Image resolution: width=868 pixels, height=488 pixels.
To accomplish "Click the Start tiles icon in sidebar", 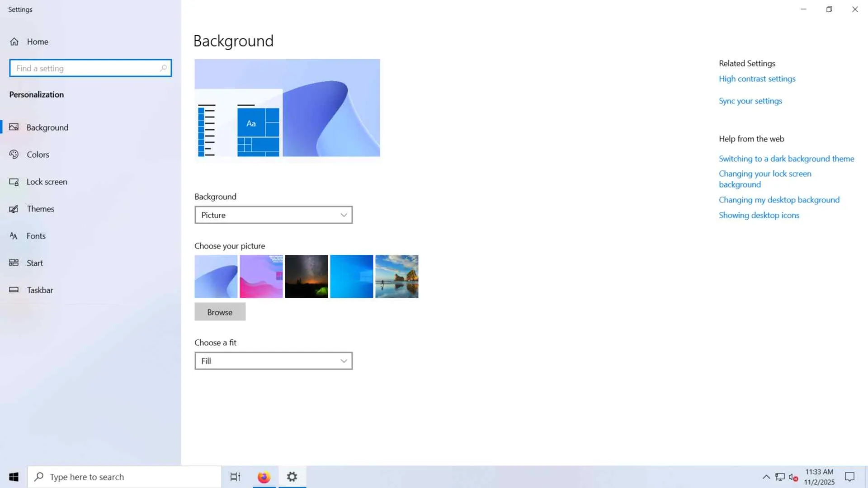I will (x=14, y=263).
